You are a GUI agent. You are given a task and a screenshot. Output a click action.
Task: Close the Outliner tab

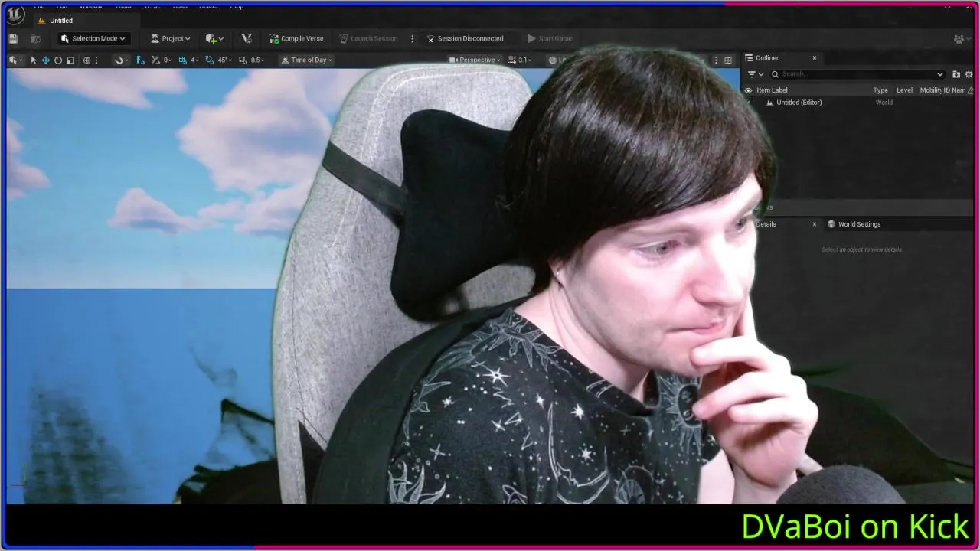tap(815, 58)
